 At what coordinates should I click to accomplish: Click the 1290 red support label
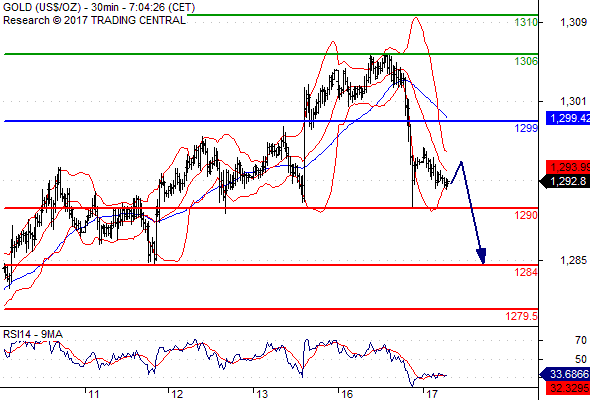click(x=526, y=215)
